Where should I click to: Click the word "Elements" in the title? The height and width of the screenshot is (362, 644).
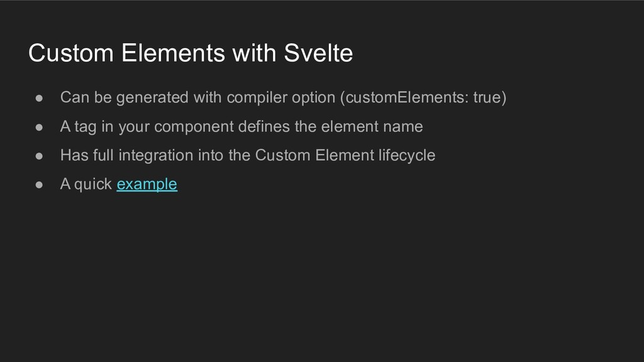point(173,53)
